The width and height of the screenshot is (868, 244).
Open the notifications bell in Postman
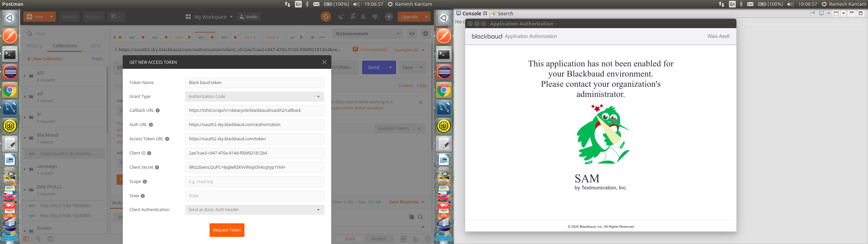[x=363, y=17]
